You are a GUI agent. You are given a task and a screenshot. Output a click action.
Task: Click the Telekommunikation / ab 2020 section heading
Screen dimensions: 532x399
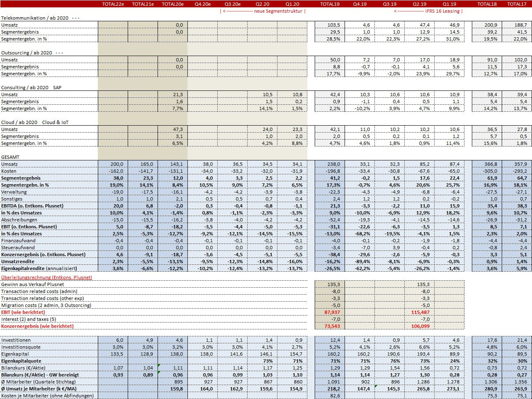(35, 18)
